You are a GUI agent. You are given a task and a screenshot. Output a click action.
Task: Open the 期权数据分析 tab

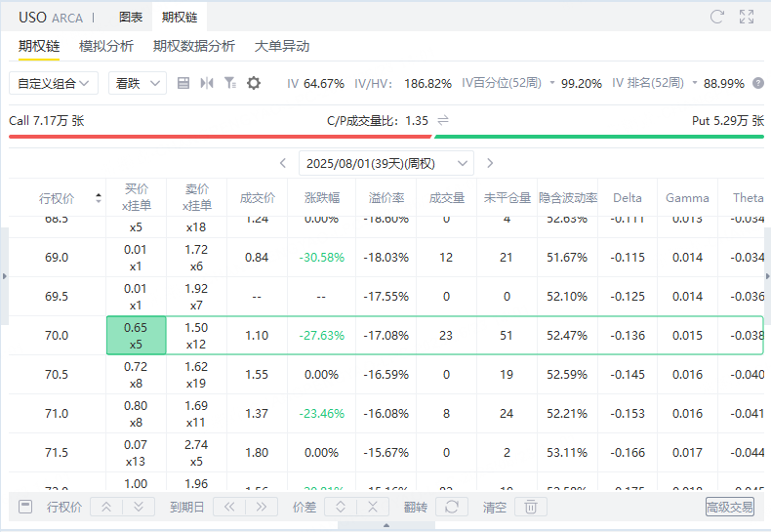(194, 46)
